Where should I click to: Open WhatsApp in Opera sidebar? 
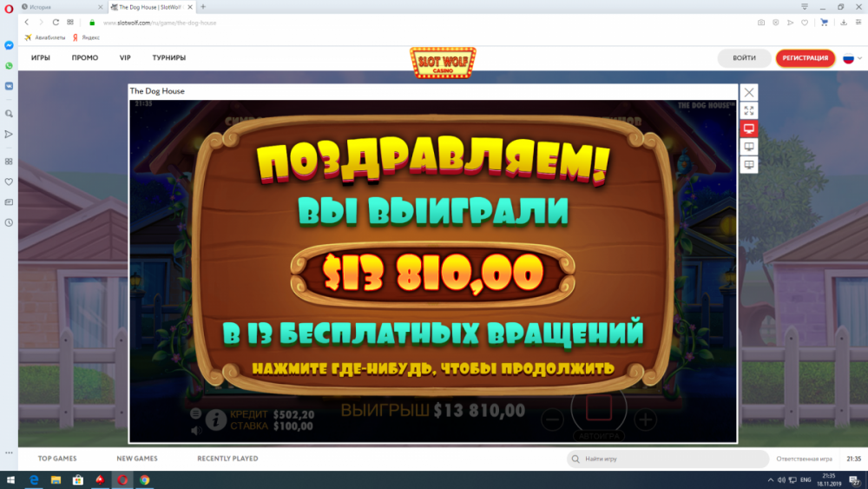pyautogui.click(x=9, y=66)
